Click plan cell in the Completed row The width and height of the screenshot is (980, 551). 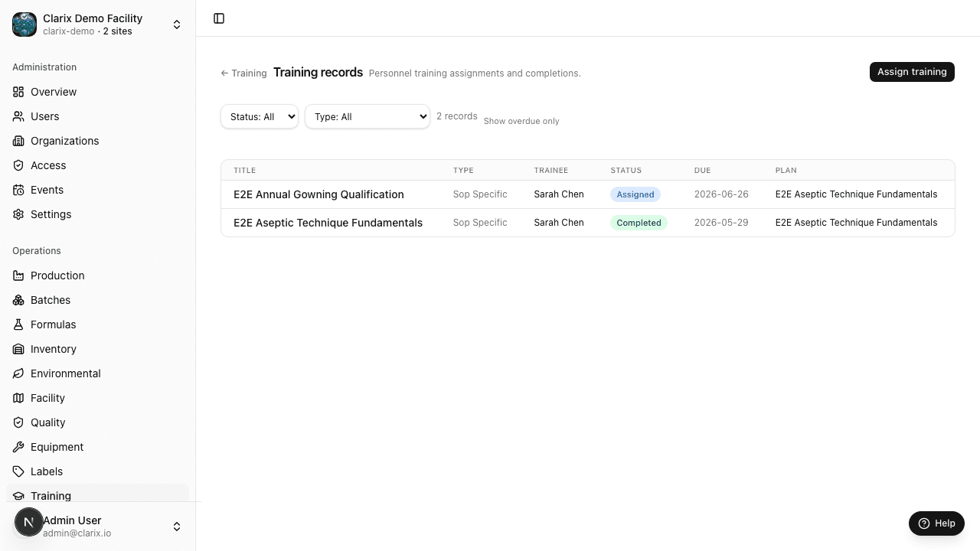point(856,223)
